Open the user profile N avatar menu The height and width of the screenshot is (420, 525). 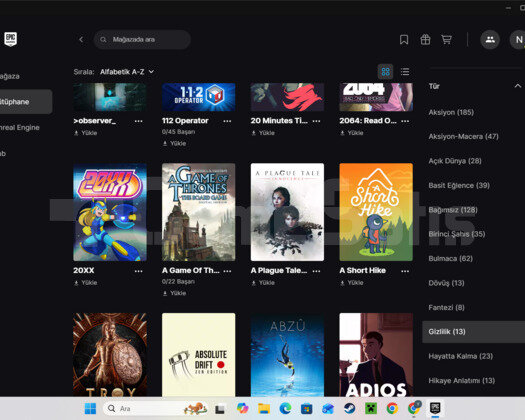[518, 40]
